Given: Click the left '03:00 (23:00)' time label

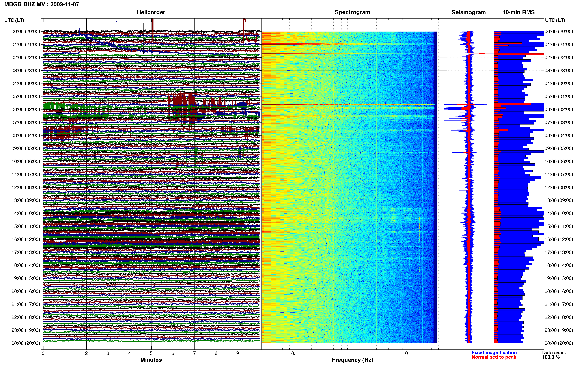Looking at the screenshot, I should coord(26,71).
